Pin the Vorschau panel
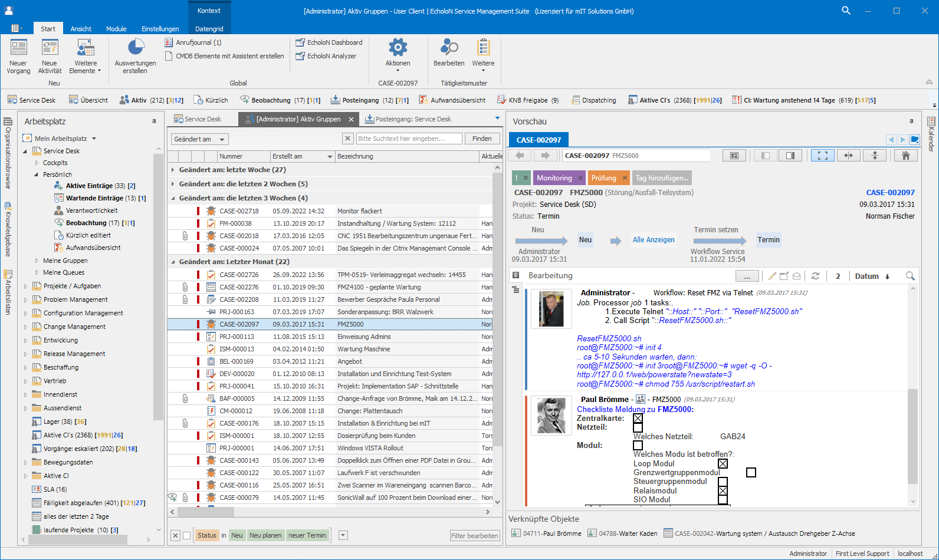The image size is (939, 560). coord(911,121)
